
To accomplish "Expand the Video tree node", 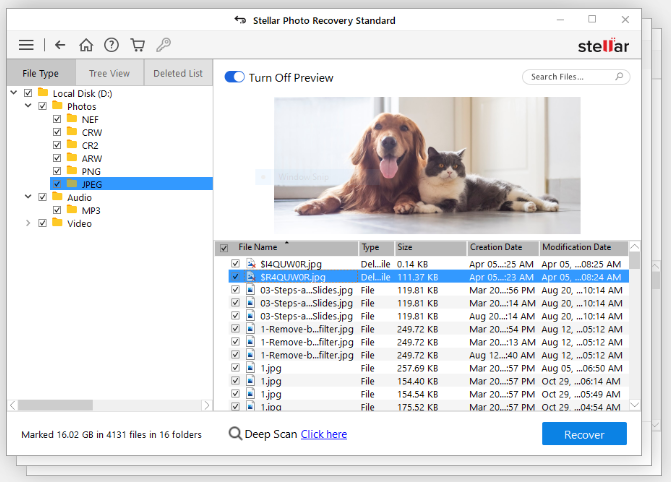I will [x=28, y=223].
